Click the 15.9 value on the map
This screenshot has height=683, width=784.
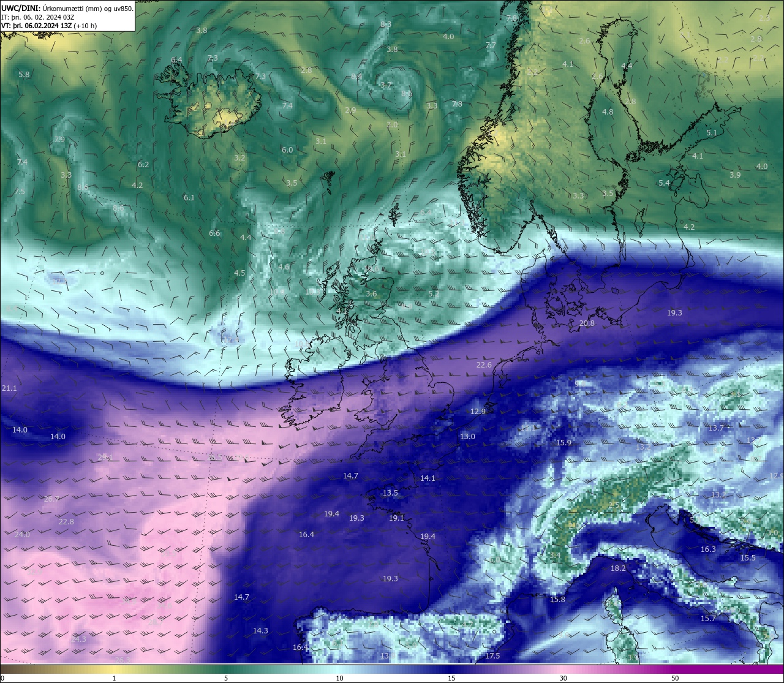pyautogui.click(x=563, y=442)
